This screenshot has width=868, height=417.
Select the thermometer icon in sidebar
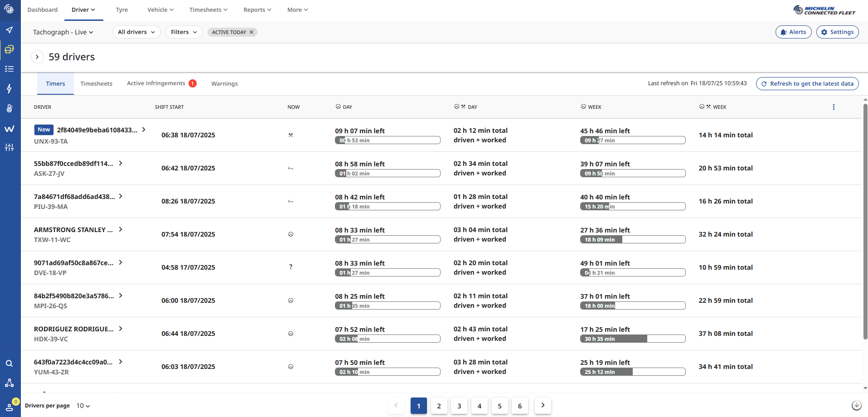[9, 108]
